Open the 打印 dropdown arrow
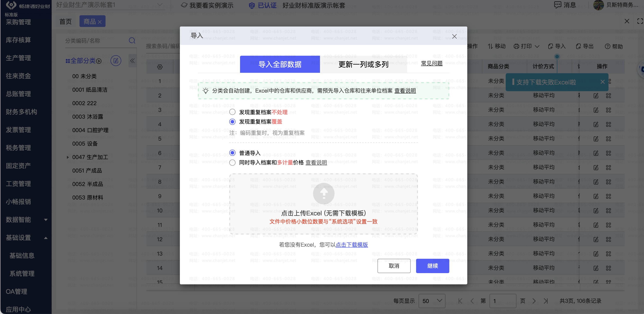 (537, 46)
